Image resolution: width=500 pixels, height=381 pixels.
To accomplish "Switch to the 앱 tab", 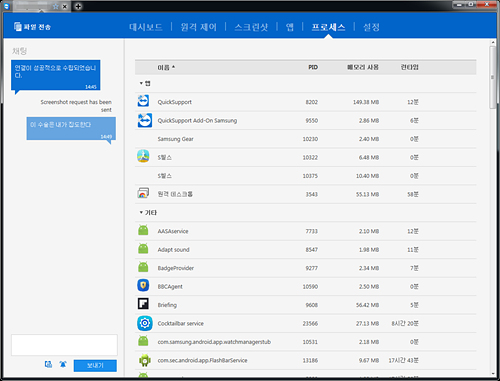I will (290, 27).
